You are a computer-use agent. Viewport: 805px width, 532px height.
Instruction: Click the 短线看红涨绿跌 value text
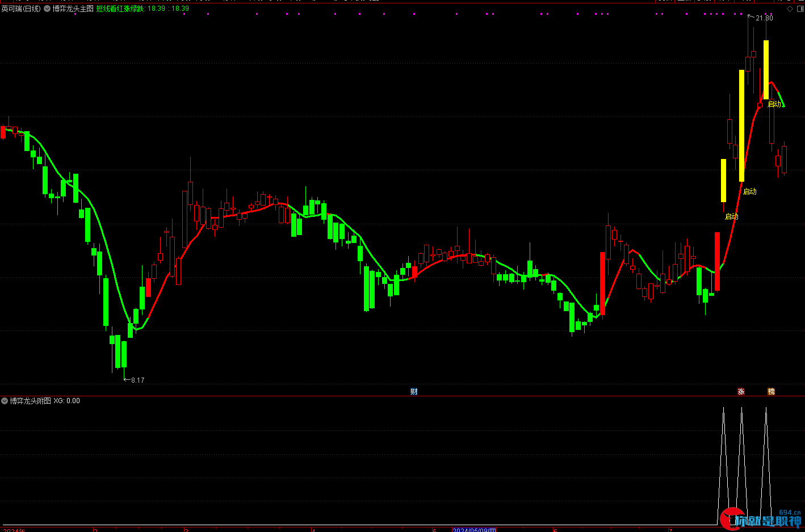coord(142,9)
